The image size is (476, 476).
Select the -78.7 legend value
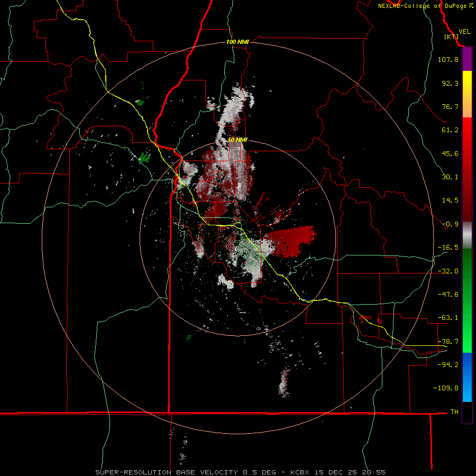point(448,342)
